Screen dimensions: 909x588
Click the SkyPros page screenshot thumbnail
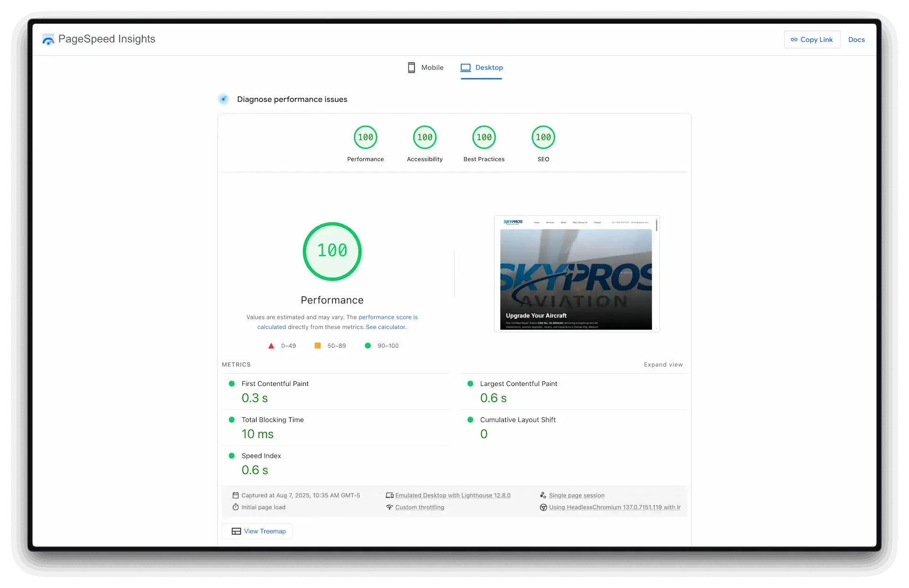(576, 274)
